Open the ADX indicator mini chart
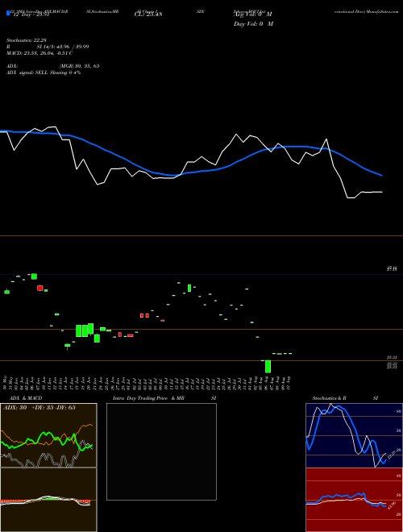This screenshot has height=532, width=403. [x=48, y=435]
